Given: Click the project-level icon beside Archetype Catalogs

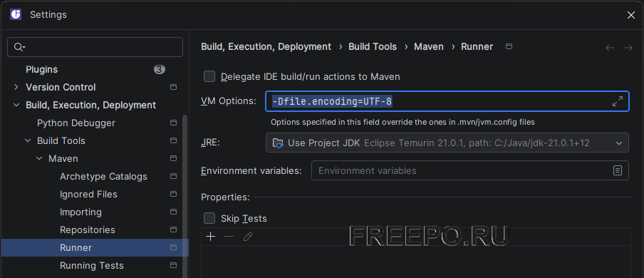Looking at the screenshot, I should [173, 177].
